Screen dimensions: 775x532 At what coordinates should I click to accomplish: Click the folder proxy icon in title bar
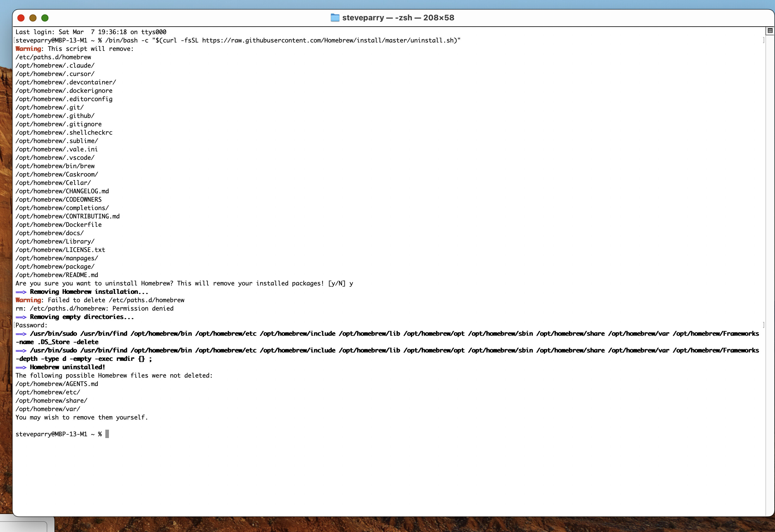(x=335, y=18)
